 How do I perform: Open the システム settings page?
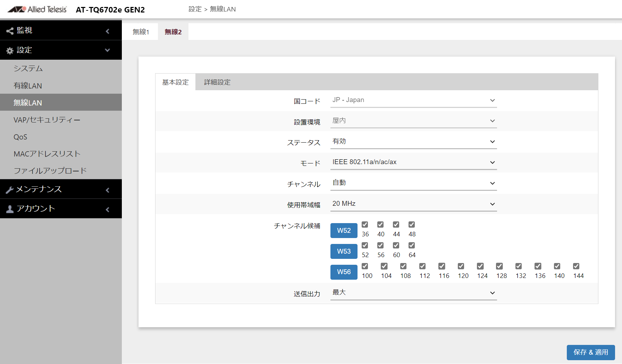(61, 68)
